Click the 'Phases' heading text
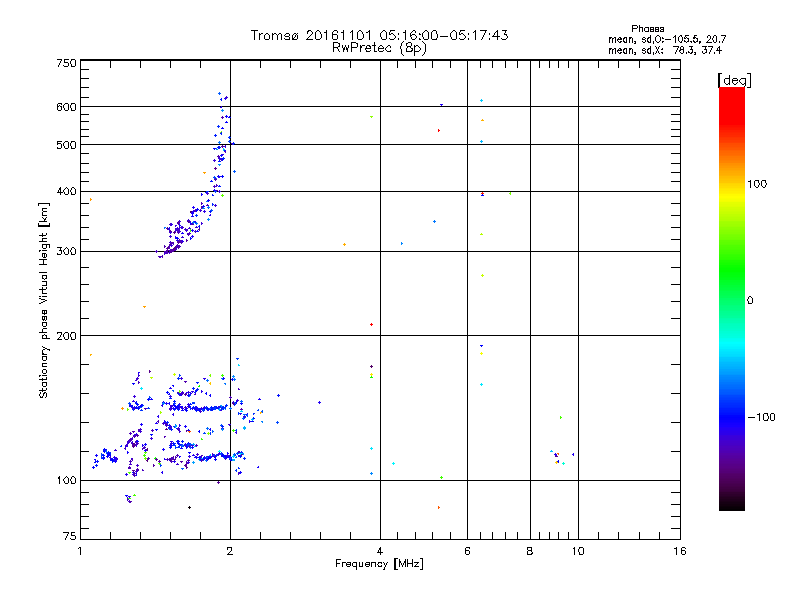The image size is (800, 600). click(647, 29)
